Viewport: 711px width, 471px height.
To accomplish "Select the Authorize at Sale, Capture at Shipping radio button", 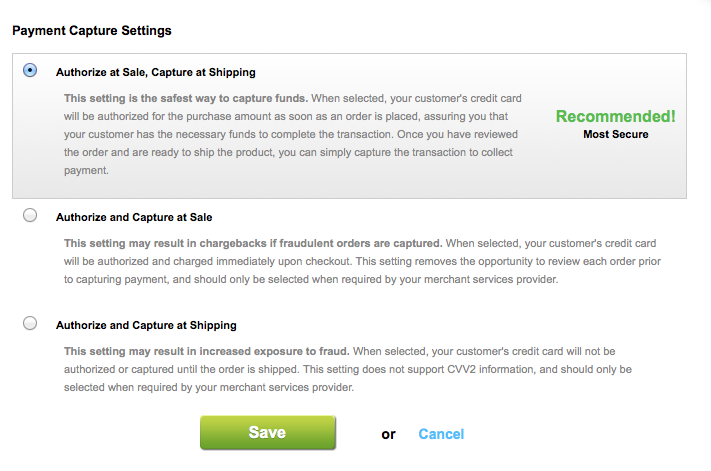I will tap(30, 71).
